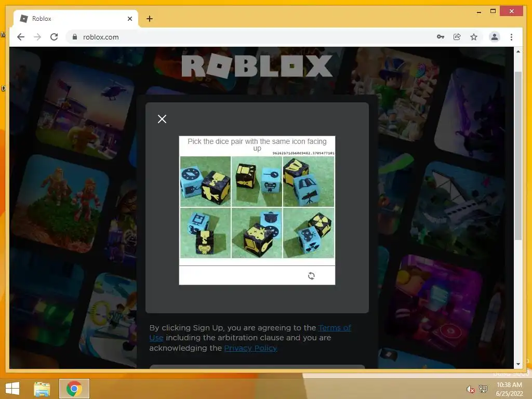Viewport: 532px width, 399px height.
Task: Click the vertical scrollbar thumb
Action: tap(518, 156)
